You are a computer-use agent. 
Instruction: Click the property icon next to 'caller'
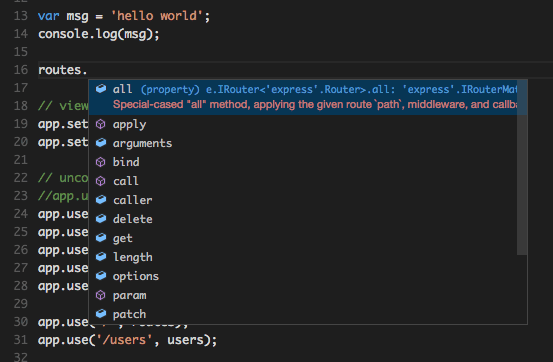point(101,200)
